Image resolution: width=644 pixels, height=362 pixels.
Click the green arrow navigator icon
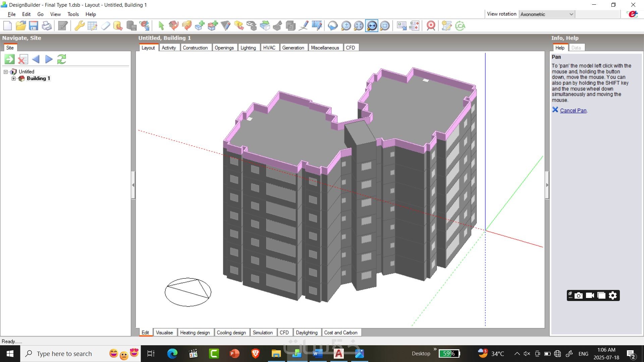pos(9,59)
